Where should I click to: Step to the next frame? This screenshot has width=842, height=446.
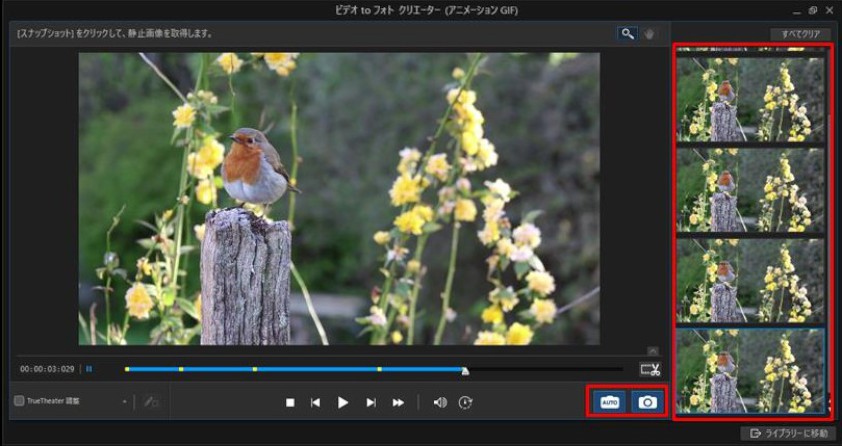[371, 403]
